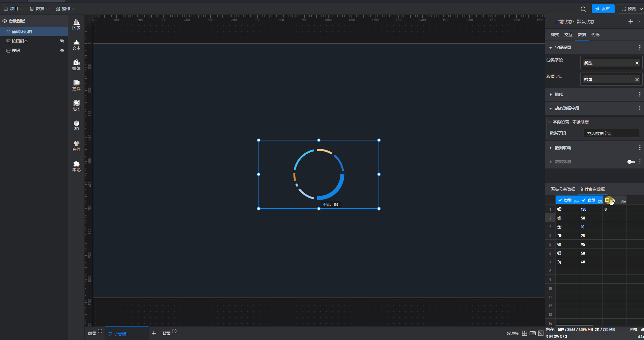Select the 基础环形图 layer
Image resolution: width=644 pixels, height=340 pixels.
22,31
